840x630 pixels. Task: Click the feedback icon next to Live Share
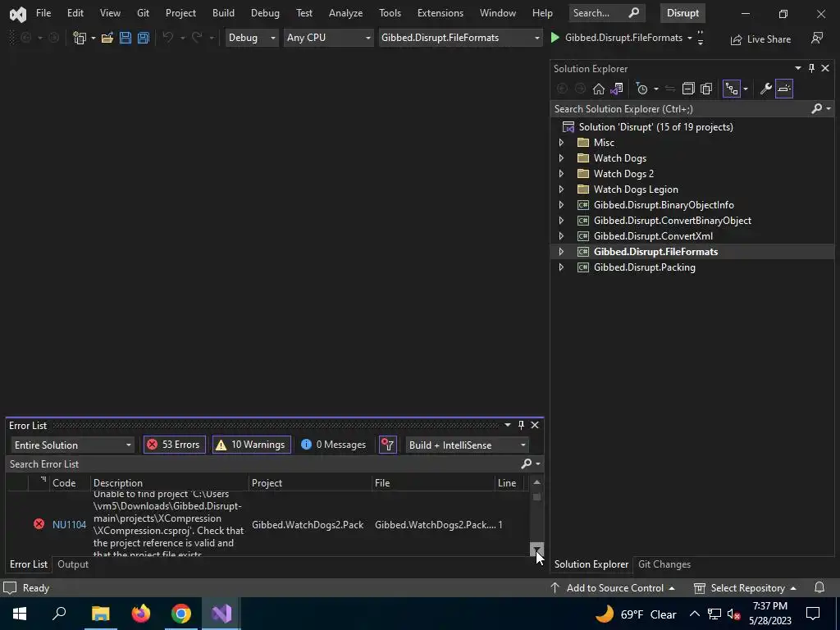[x=817, y=38]
